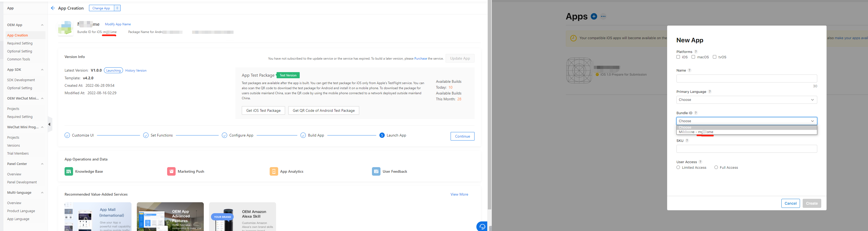This screenshot has width=868, height=231.
Task: Open Trial Members in the sidebar
Action: tap(18, 154)
